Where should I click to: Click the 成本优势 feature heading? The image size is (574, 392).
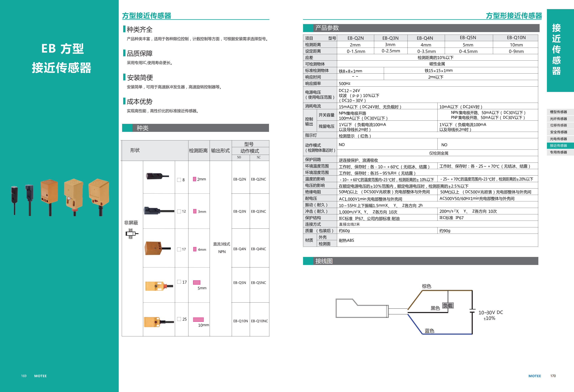(x=140, y=101)
